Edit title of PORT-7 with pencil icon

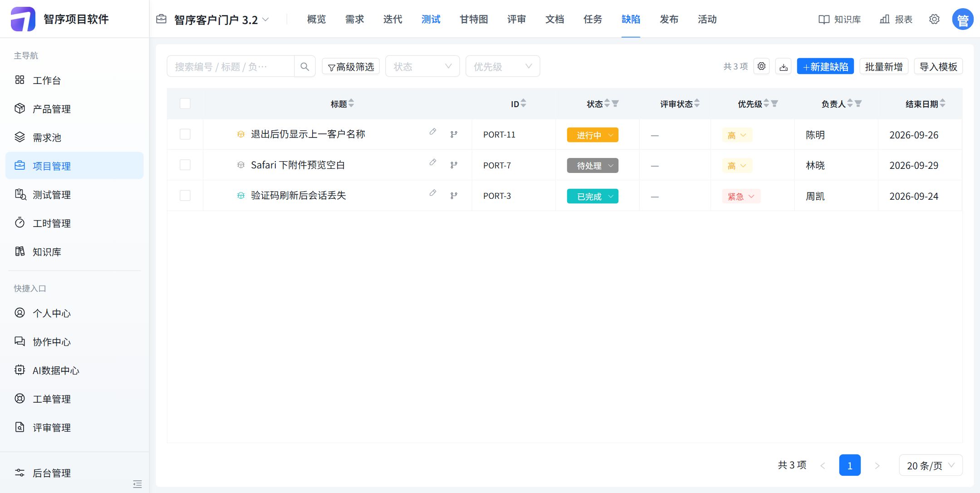tap(433, 162)
